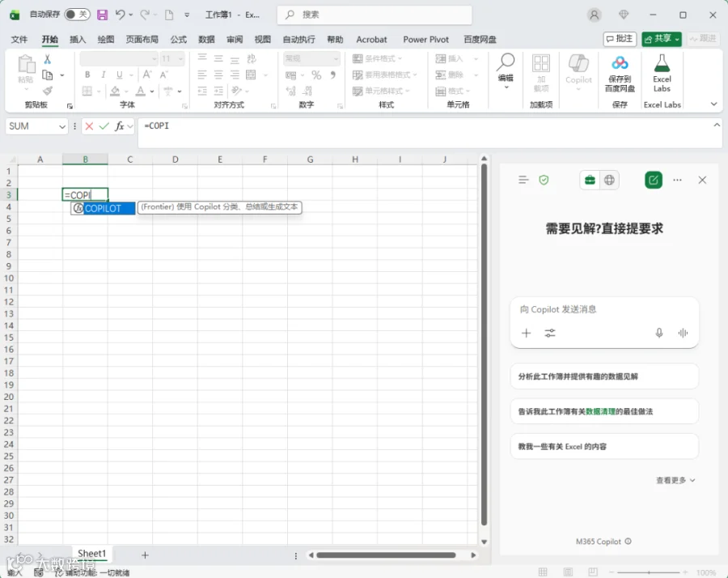The height and width of the screenshot is (578, 728).
Task: Open undo history dropdown arrow
Action: pyautogui.click(x=131, y=15)
